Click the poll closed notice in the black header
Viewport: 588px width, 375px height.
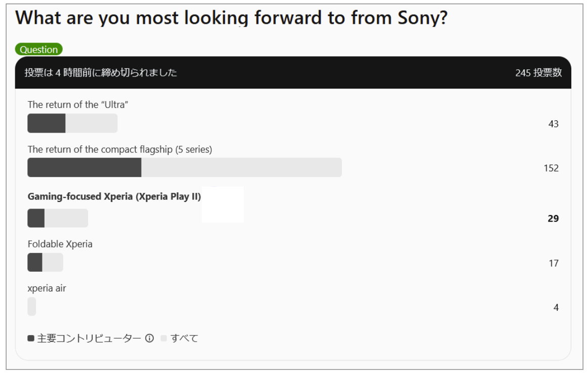click(101, 72)
